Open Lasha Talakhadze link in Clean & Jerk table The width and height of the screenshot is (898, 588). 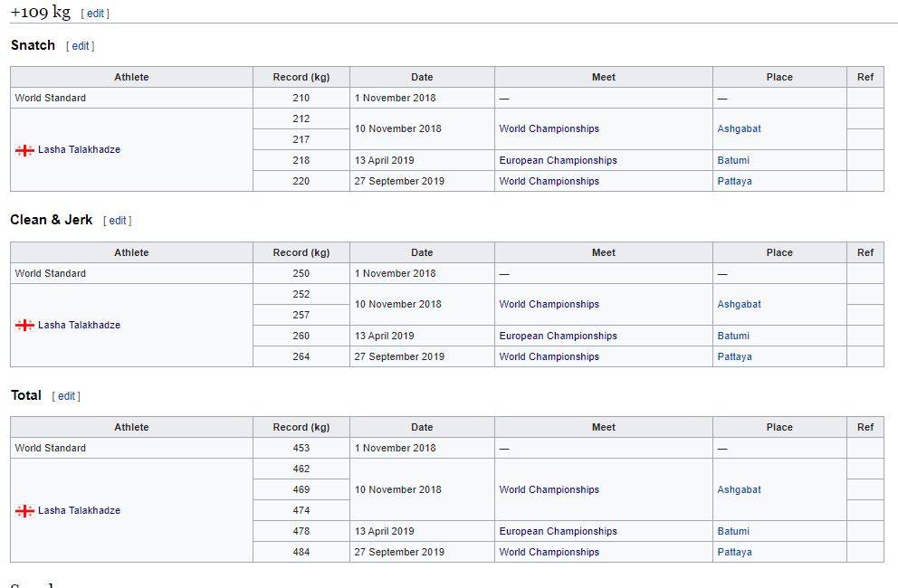point(79,325)
